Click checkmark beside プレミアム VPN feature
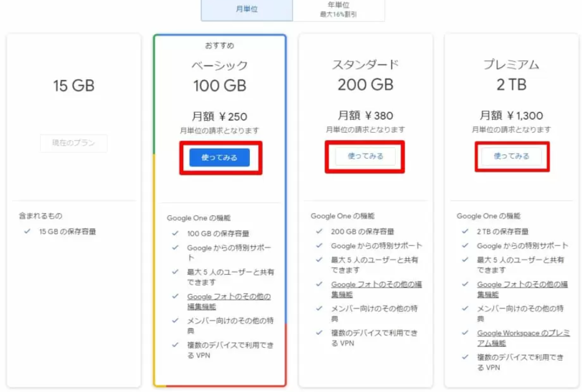The height and width of the screenshot is (392, 582). tap(465, 357)
